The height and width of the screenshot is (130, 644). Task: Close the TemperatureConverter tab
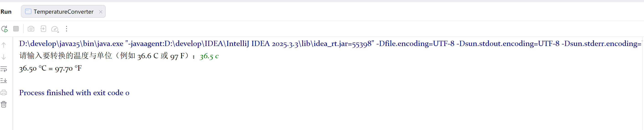pyautogui.click(x=100, y=12)
